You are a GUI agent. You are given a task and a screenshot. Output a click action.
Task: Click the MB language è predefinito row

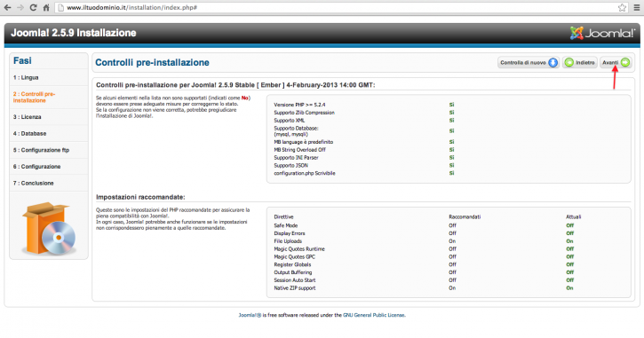click(364, 142)
